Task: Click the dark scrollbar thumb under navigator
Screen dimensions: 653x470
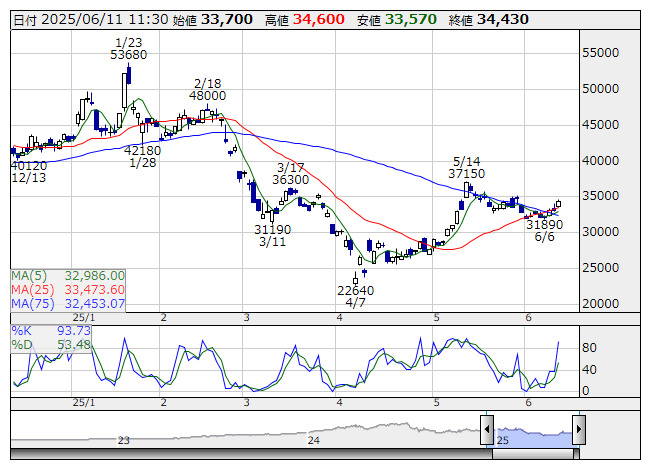Action: coord(533,453)
